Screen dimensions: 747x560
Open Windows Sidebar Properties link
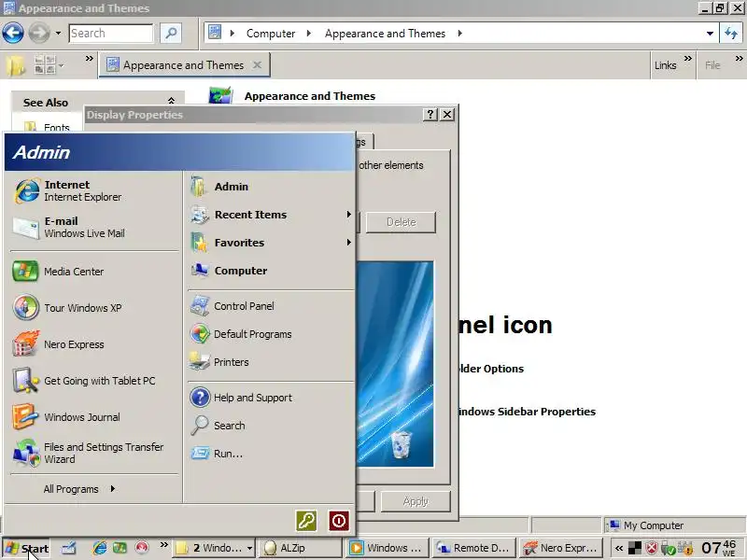pyautogui.click(x=526, y=412)
